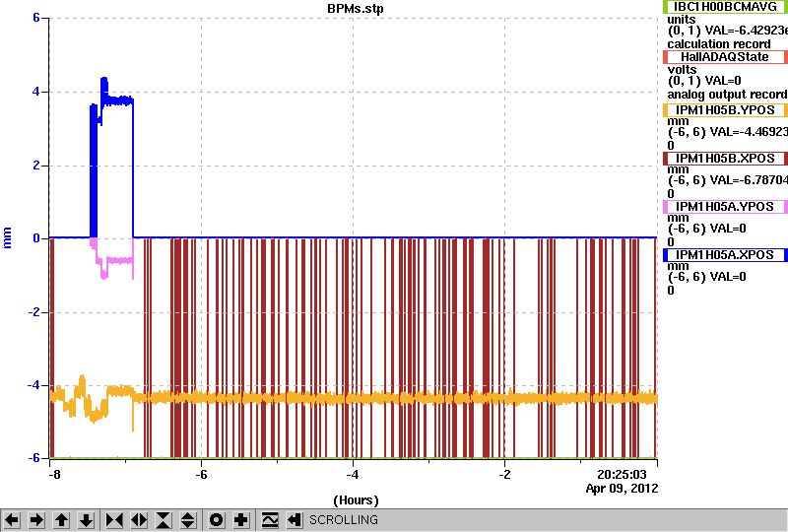Select the IPM1H05B.YPOS curve legend
The image size is (788, 532).
pos(725,110)
